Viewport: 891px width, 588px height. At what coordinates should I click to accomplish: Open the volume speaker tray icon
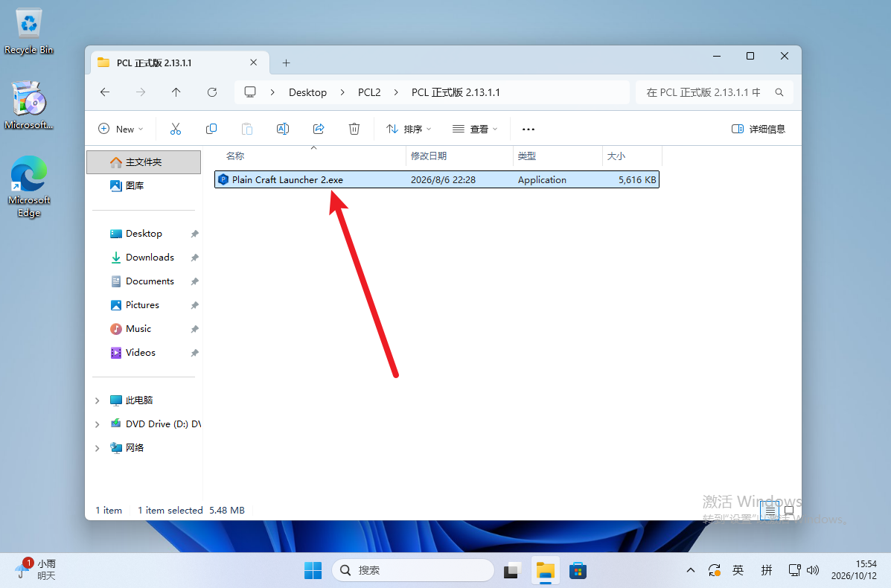pos(813,570)
